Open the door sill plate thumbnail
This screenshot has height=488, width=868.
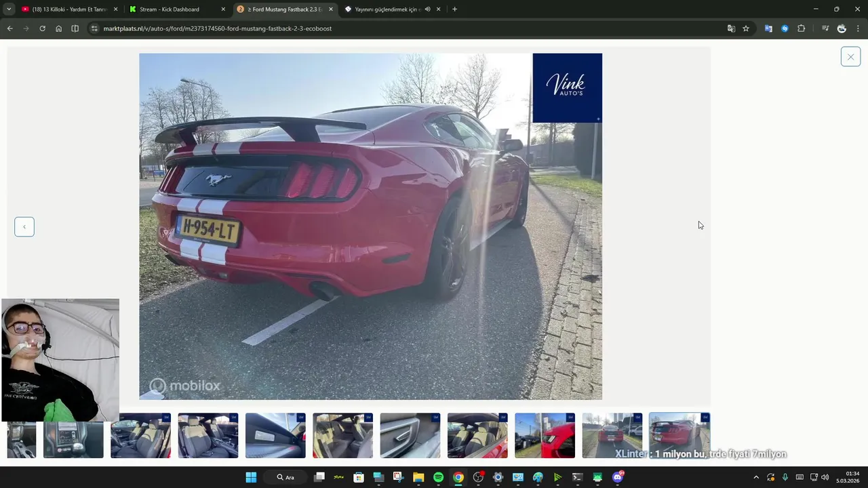tap(275, 435)
